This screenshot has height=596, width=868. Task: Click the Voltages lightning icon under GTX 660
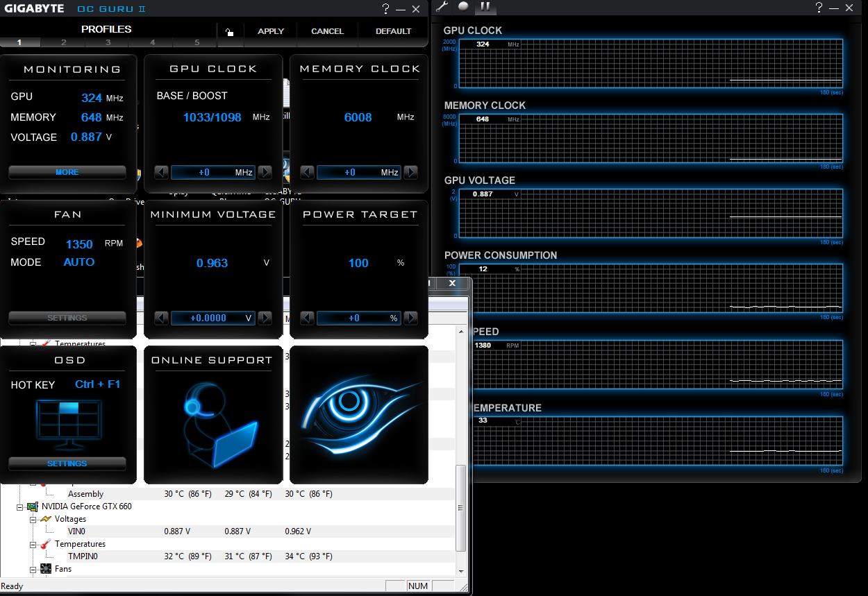tap(46, 519)
